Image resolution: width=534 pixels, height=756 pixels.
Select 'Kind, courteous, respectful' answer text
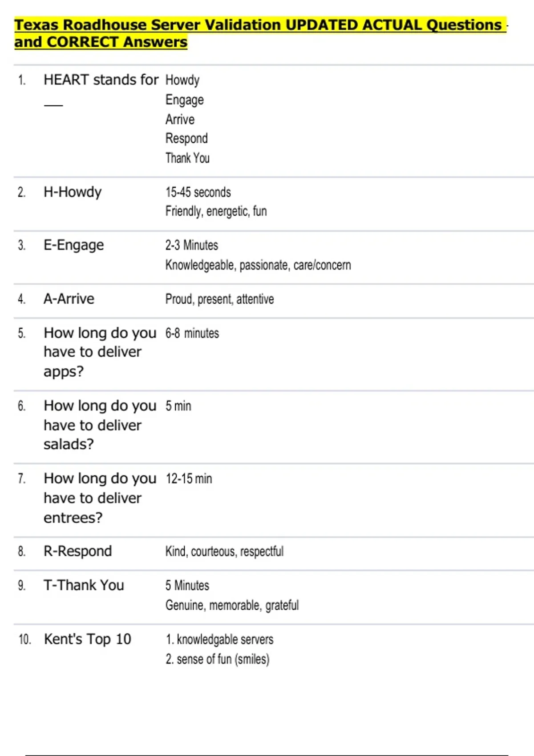(x=224, y=551)
